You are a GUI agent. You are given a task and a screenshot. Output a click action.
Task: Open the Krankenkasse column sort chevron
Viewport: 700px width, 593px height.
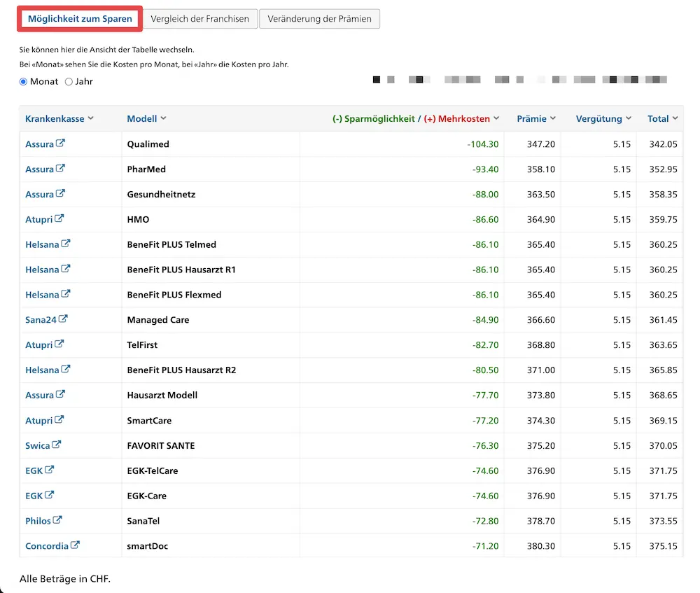pos(90,118)
